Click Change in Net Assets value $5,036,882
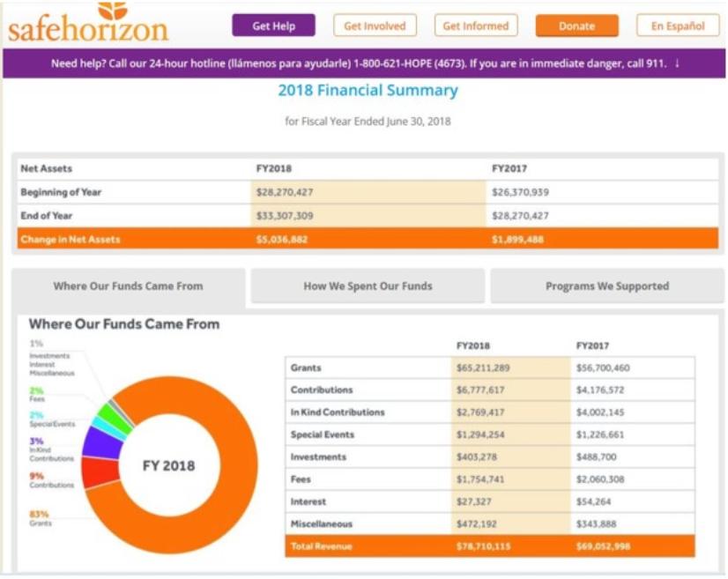The width and height of the screenshot is (728, 579). click(x=282, y=240)
